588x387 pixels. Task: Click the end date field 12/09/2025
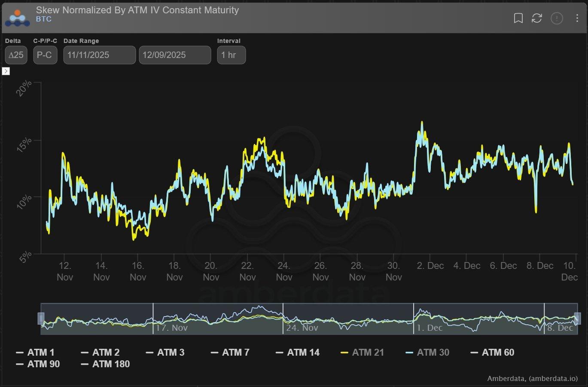point(175,55)
